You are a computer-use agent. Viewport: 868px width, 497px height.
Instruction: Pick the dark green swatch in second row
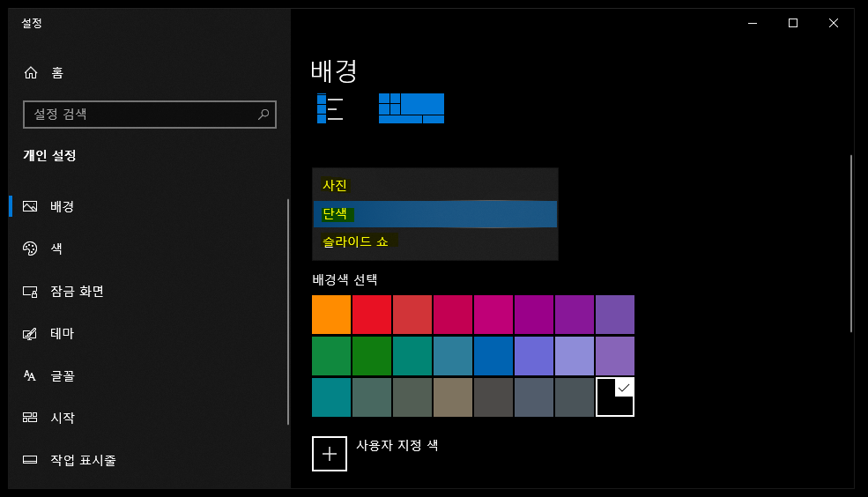(372, 356)
